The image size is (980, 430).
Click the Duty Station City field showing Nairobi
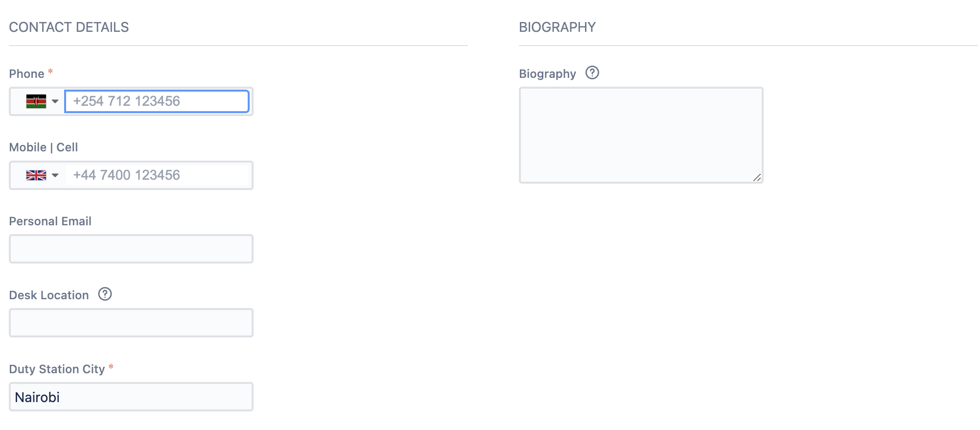[131, 397]
